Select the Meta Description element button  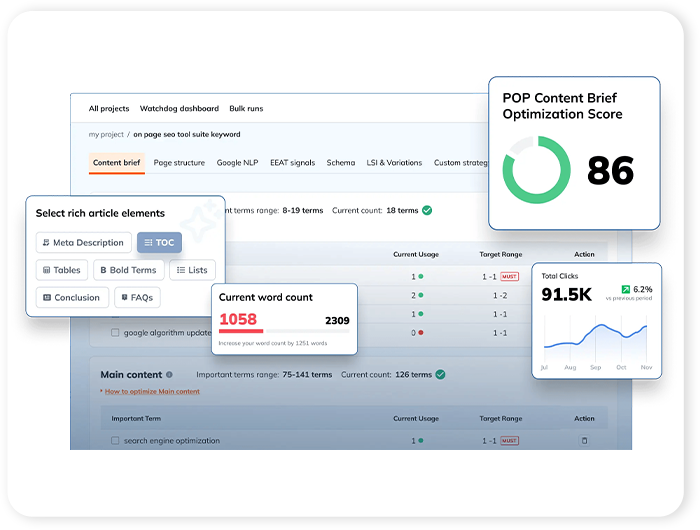tap(83, 242)
